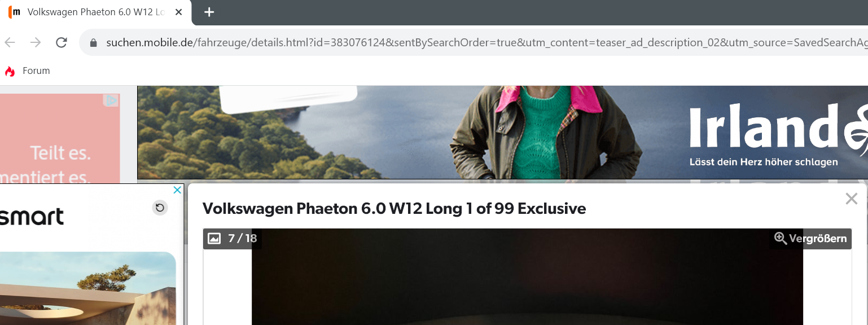Replay the smart ad with circular arrow
Image resolution: width=868 pixels, height=325 pixels.
click(160, 208)
